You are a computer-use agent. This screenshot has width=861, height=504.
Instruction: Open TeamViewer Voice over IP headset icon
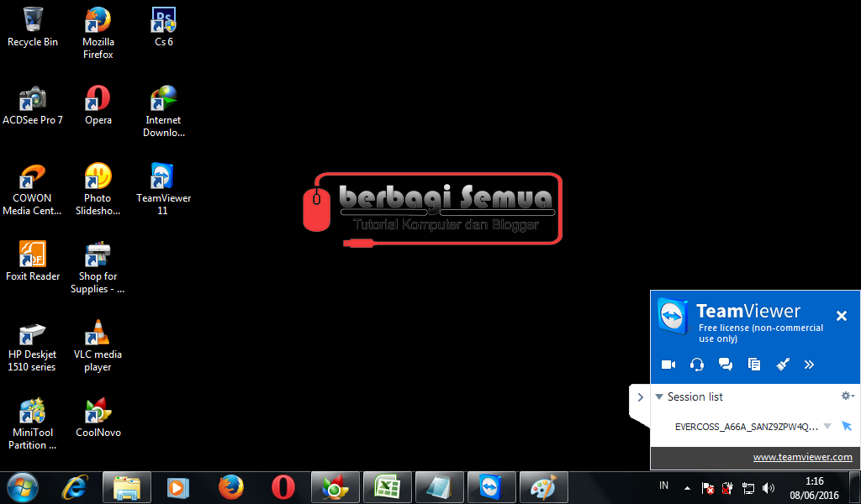click(x=696, y=365)
